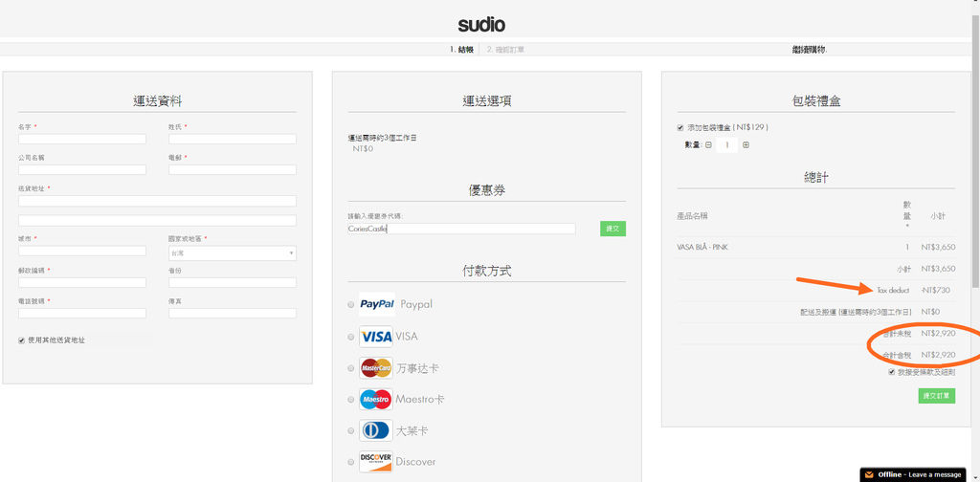The image size is (980, 482).
Task: Click the Discover card logo
Action: pos(376,461)
